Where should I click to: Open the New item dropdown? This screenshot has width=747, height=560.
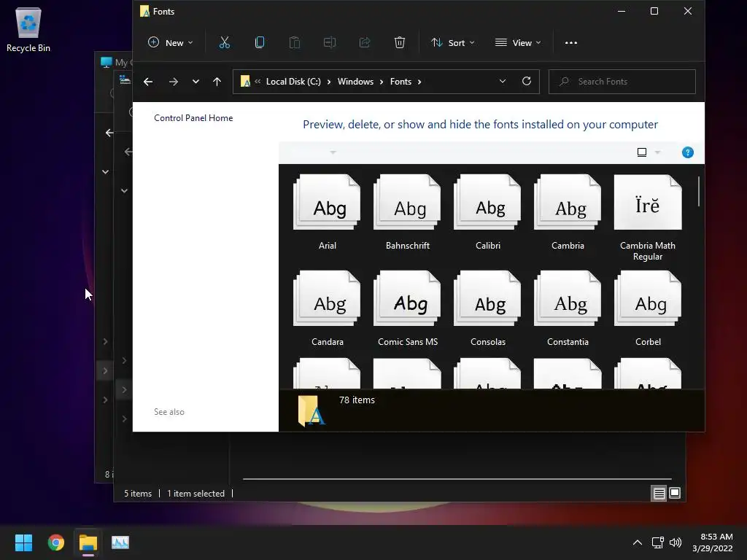[170, 43]
